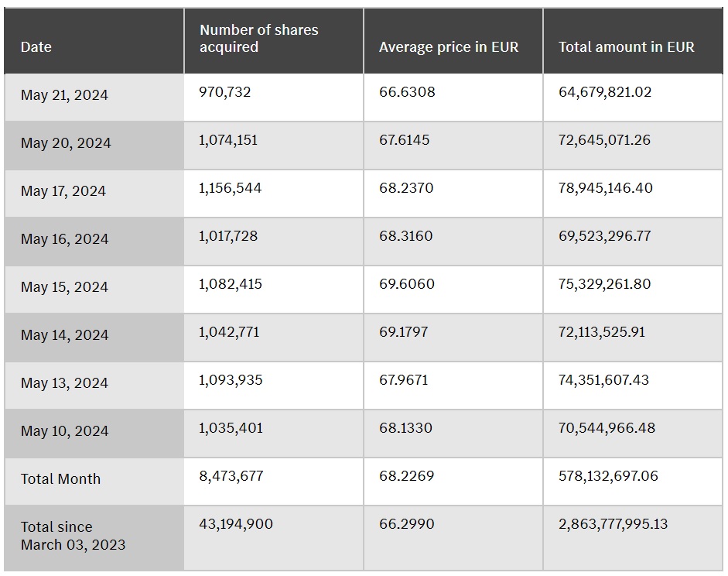Click the May 16, 2024 row label
The width and height of the screenshot is (728, 576).
coord(64,239)
